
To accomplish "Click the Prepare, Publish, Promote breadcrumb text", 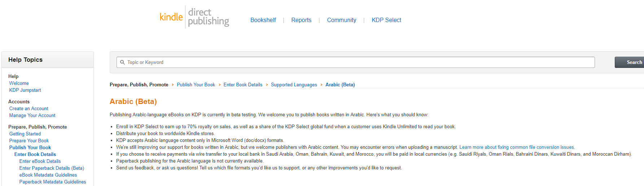I will [139, 85].
